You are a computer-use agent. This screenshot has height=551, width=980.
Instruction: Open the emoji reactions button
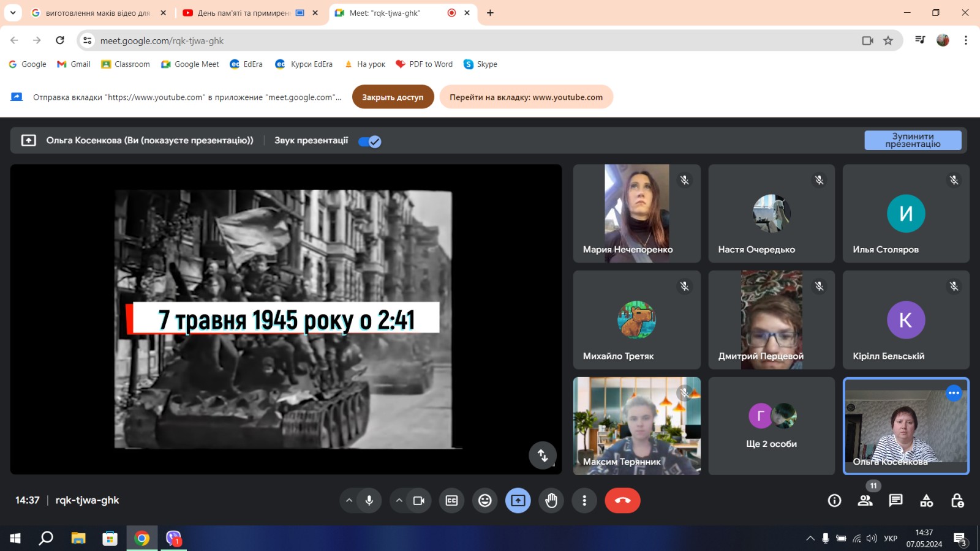(484, 501)
